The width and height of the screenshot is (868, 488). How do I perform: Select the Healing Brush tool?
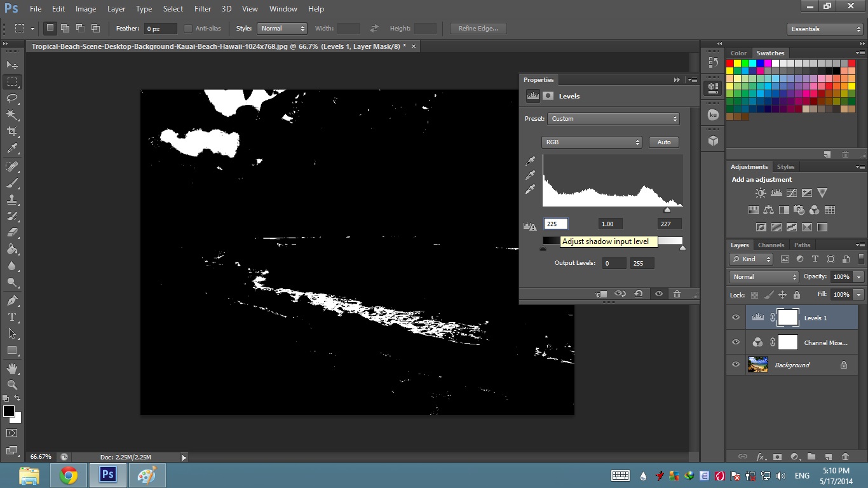[12, 166]
